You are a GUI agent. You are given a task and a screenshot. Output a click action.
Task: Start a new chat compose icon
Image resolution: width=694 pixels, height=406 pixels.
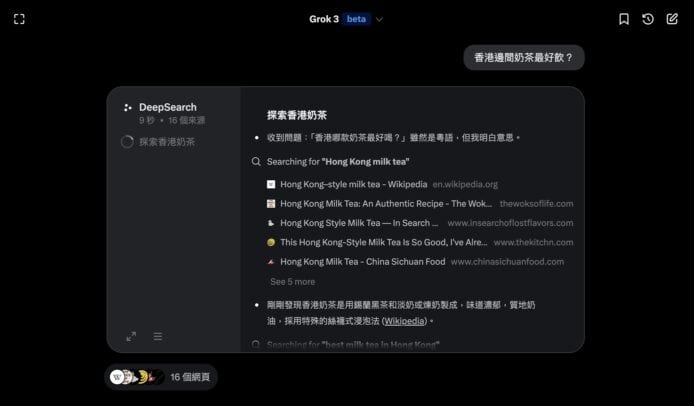(x=672, y=19)
